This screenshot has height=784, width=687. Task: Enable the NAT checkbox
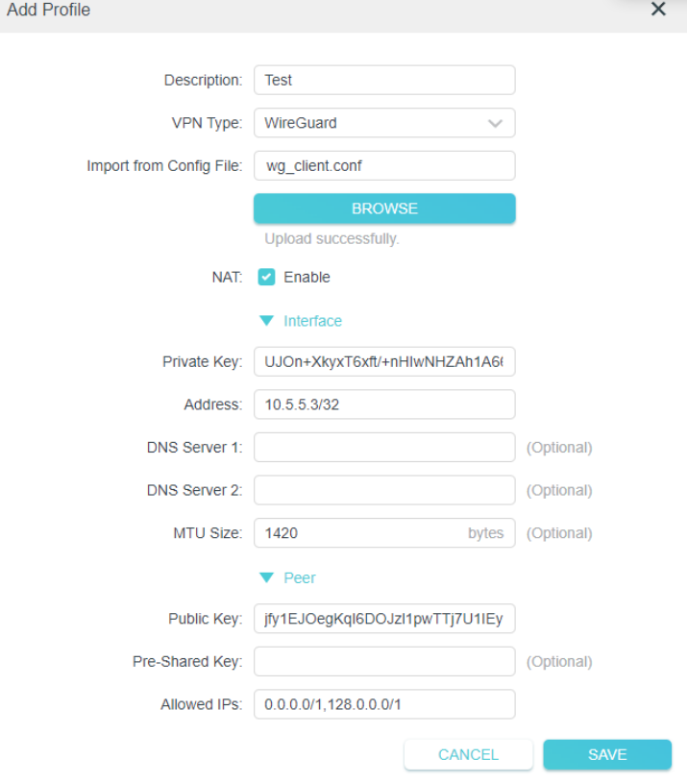(x=269, y=277)
